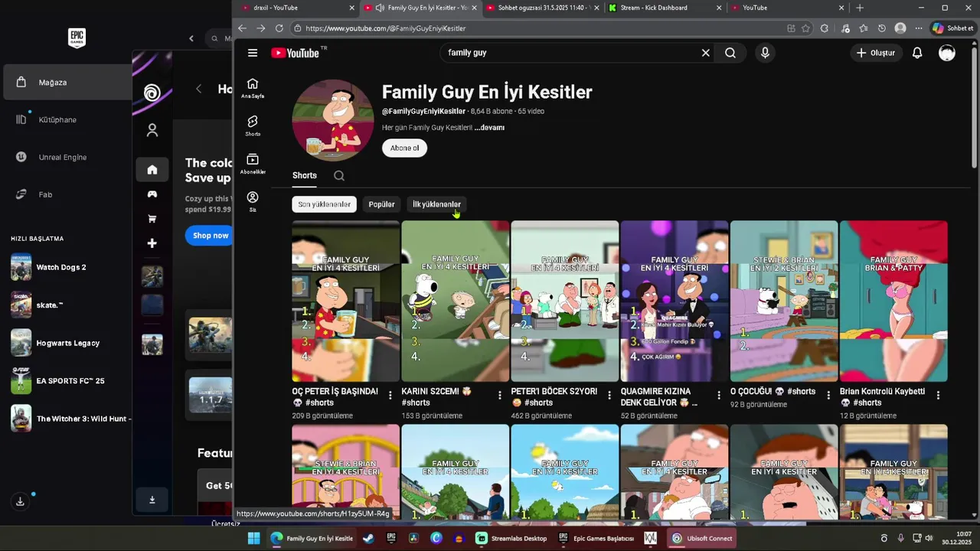Open options menu for 'O ÇOÇUĞU!' short
The image size is (980, 551).
(x=828, y=395)
